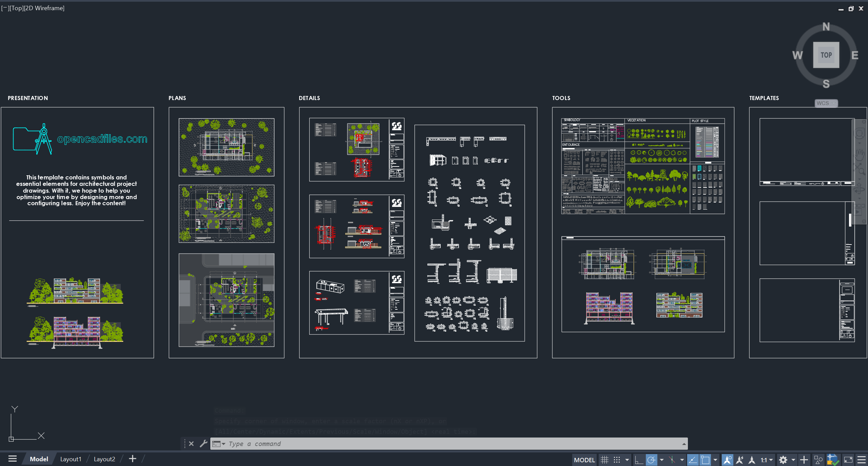Click the PRESENTATION section title

point(28,98)
